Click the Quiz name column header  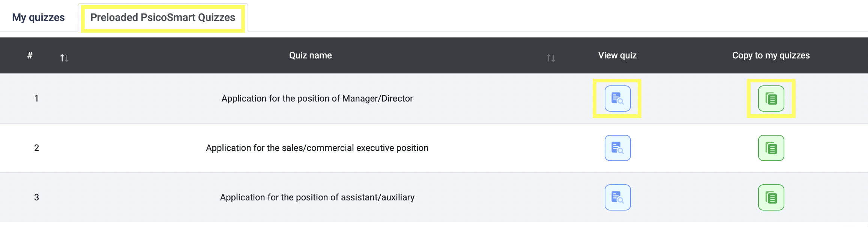tap(310, 55)
